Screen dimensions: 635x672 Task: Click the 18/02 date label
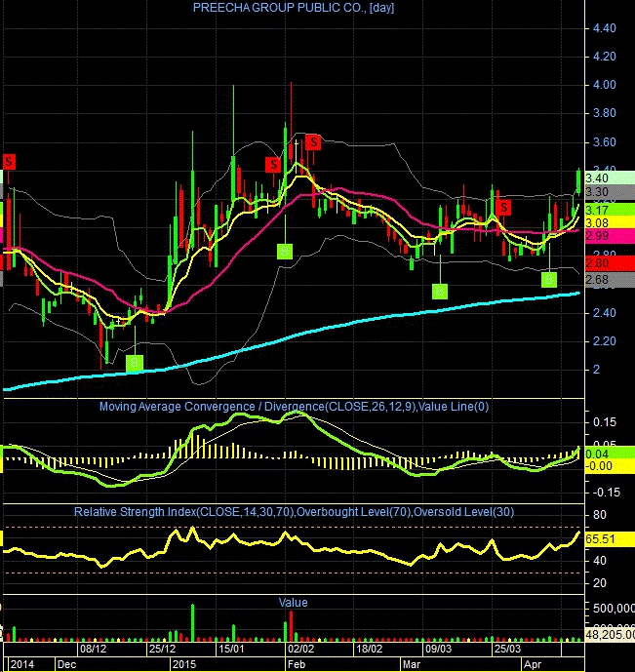point(369,649)
